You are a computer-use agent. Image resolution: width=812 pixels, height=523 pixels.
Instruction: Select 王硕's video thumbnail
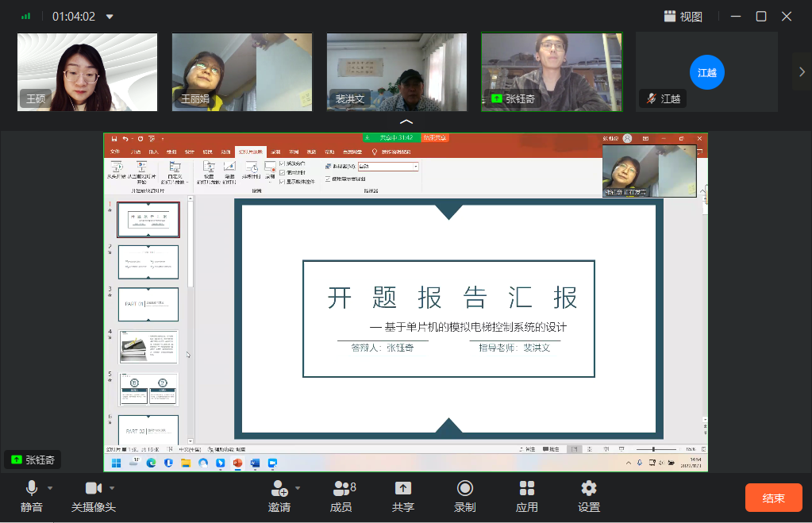click(x=87, y=71)
